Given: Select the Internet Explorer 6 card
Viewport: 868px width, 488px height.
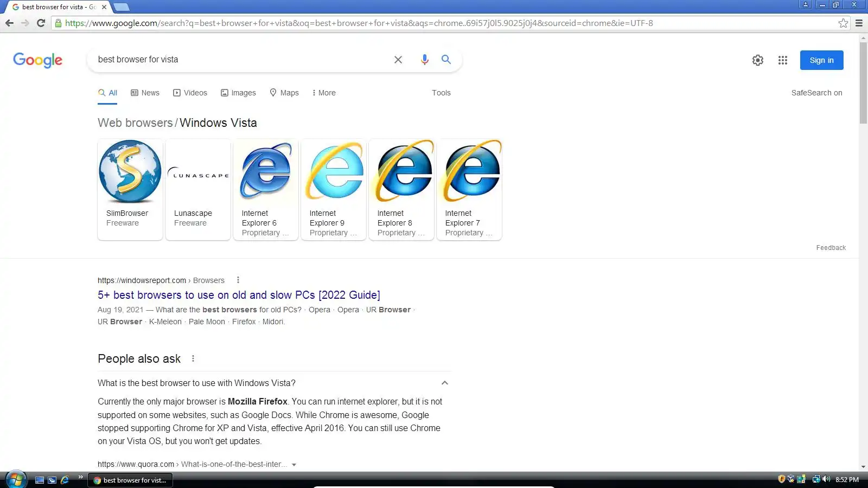Looking at the screenshot, I should click(266, 189).
